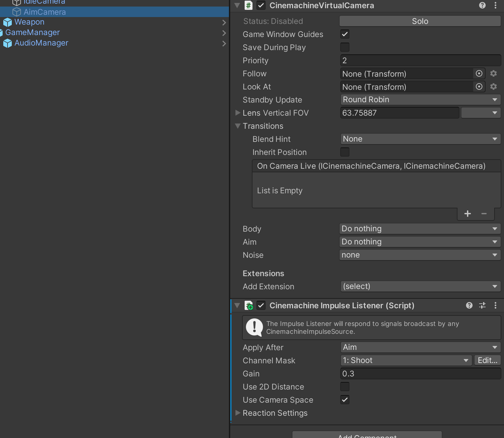Toggle Use Camera Space checkbox
This screenshot has height=438, width=504.
click(345, 400)
